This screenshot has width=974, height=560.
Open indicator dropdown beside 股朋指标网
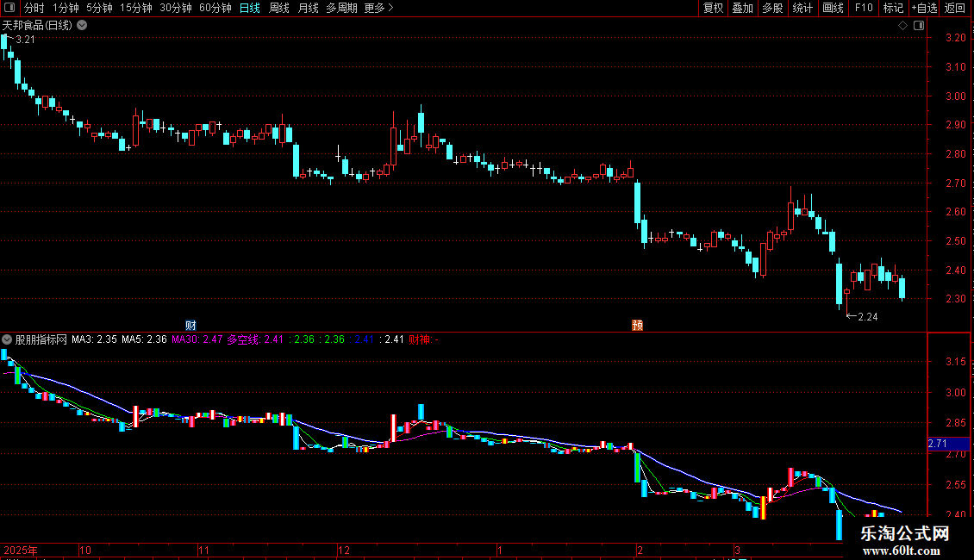[x=7, y=339]
